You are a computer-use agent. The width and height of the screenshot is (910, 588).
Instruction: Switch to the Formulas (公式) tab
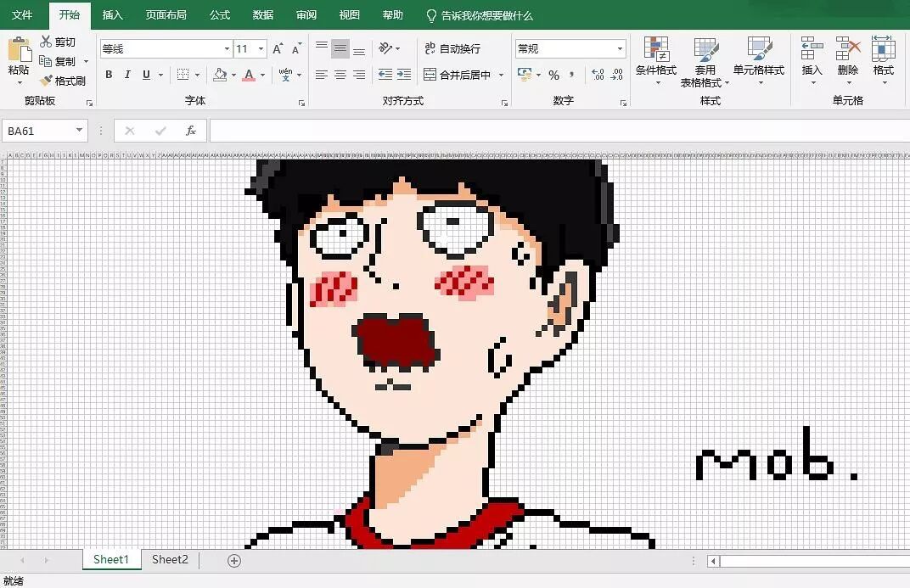220,15
